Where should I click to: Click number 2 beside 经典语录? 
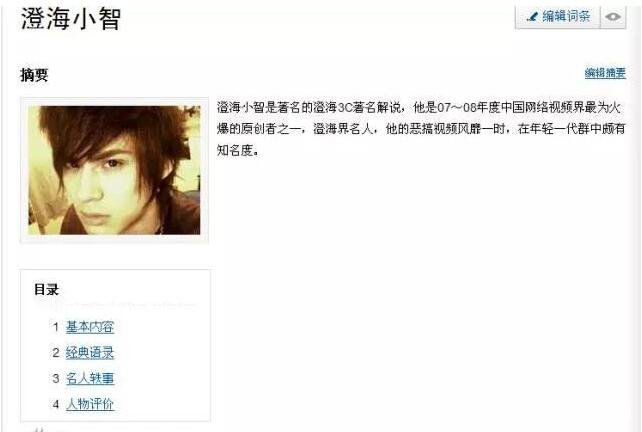[56, 353]
